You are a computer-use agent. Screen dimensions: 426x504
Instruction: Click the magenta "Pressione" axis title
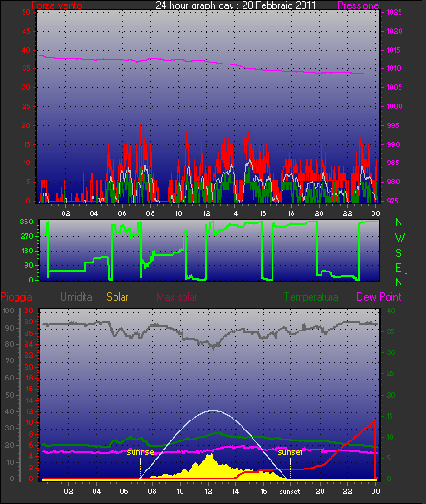click(x=358, y=5)
